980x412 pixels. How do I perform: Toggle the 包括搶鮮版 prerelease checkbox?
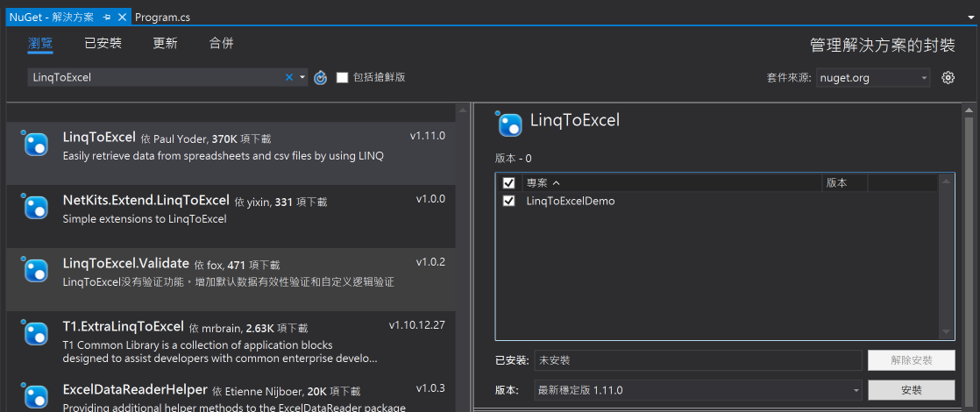click(342, 77)
